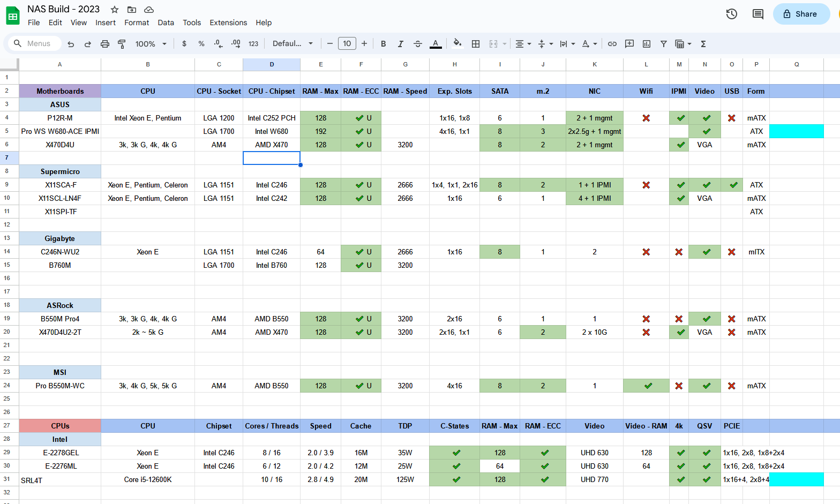Print the spreadsheet
This screenshot has height=504, width=840.
click(105, 44)
